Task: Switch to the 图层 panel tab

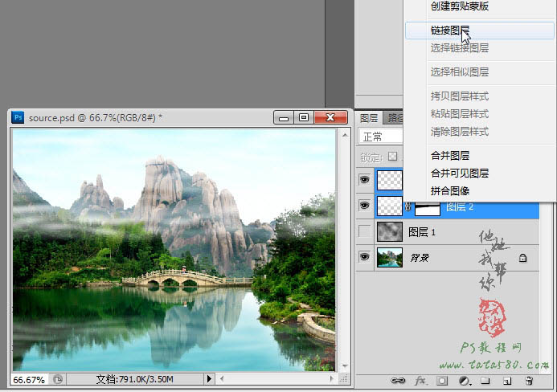Action: (x=369, y=118)
